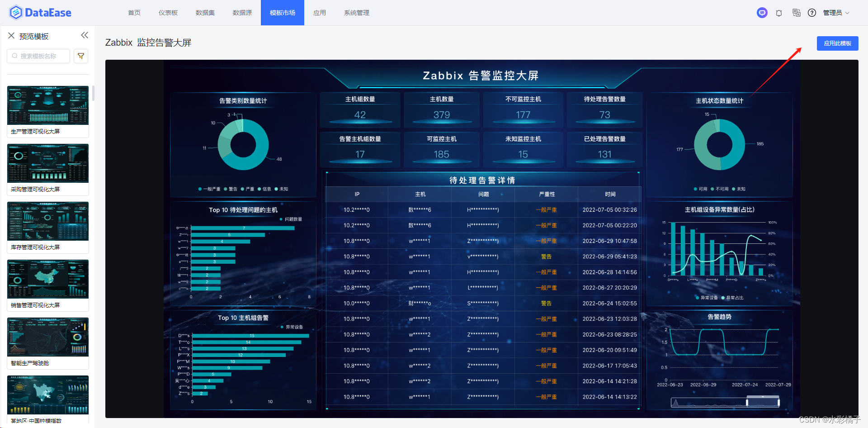868x428 pixels.
Task: Toggle 不可用 legend in host status chart
Action: pos(719,189)
